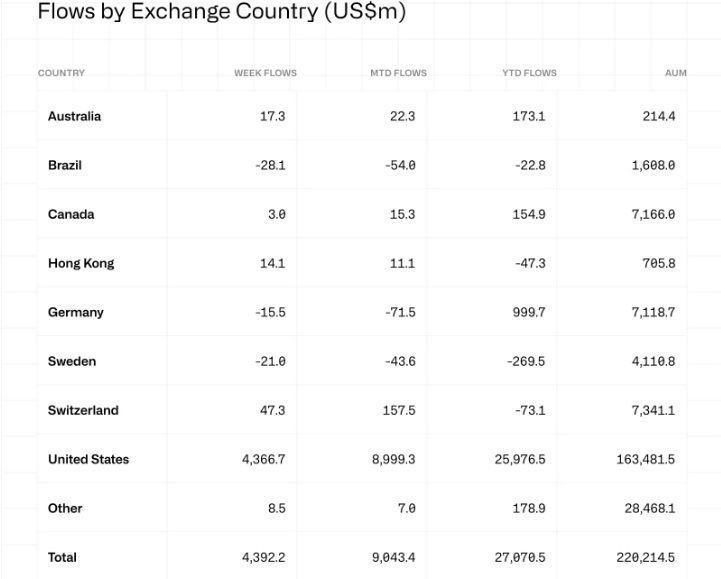721x579 pixels.
Task: Select the Australia row label
Action: pyautogui.click(x=74, y=116)
